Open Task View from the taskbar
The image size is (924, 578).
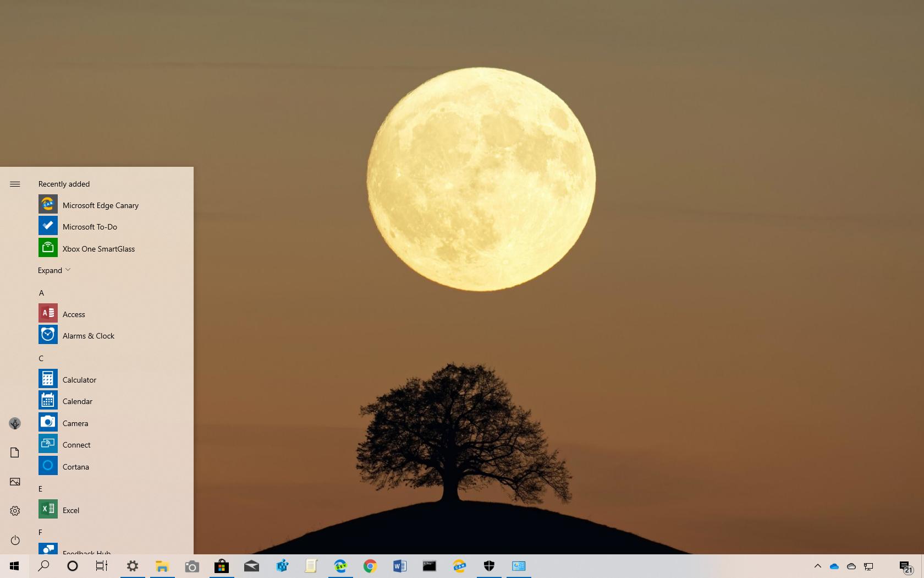tap(102, 566)
